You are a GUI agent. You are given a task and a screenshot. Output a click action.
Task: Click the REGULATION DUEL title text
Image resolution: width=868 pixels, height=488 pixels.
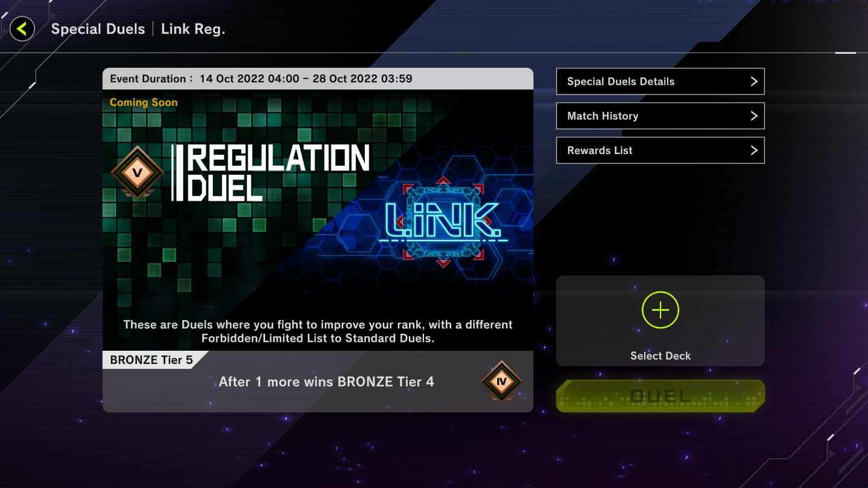point(271,172)
